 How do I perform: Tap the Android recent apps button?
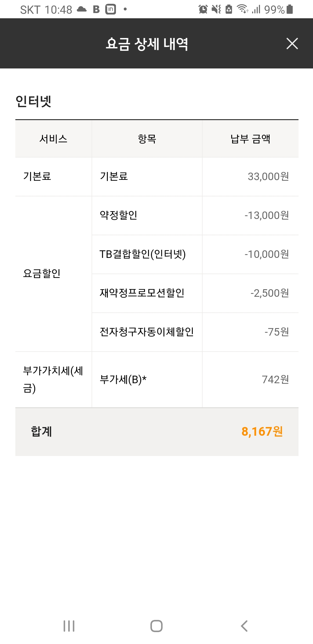coord(69,626)
